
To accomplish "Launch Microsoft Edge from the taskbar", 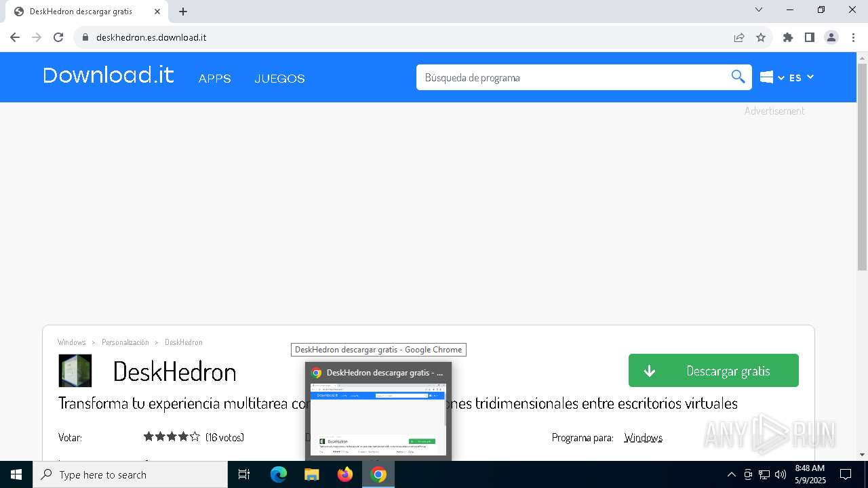I will pyautogui.click(x=279, y=474).
